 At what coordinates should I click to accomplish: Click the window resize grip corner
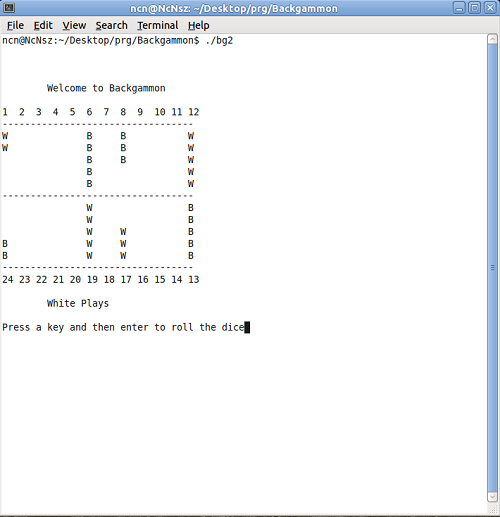click(493, 509)
